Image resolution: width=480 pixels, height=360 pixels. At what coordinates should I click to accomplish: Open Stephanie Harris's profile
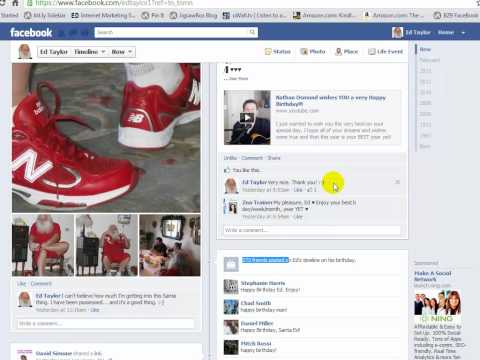[263, 283]
